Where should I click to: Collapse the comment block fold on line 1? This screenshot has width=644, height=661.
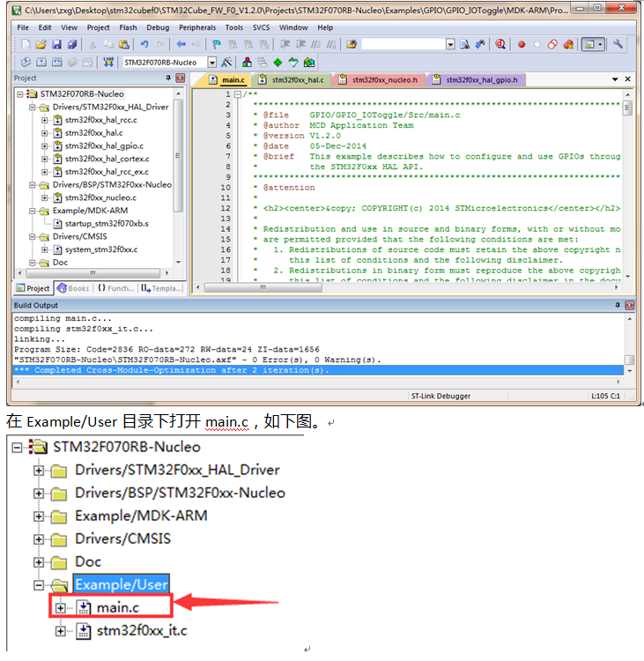(x=238, y=94)
